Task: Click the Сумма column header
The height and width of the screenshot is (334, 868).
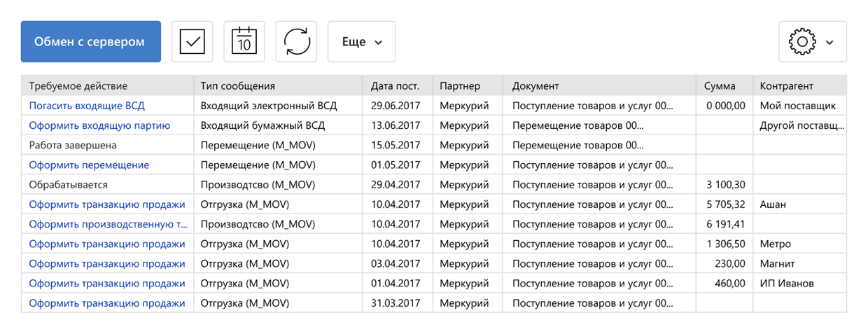Action: tap(720, 86)
